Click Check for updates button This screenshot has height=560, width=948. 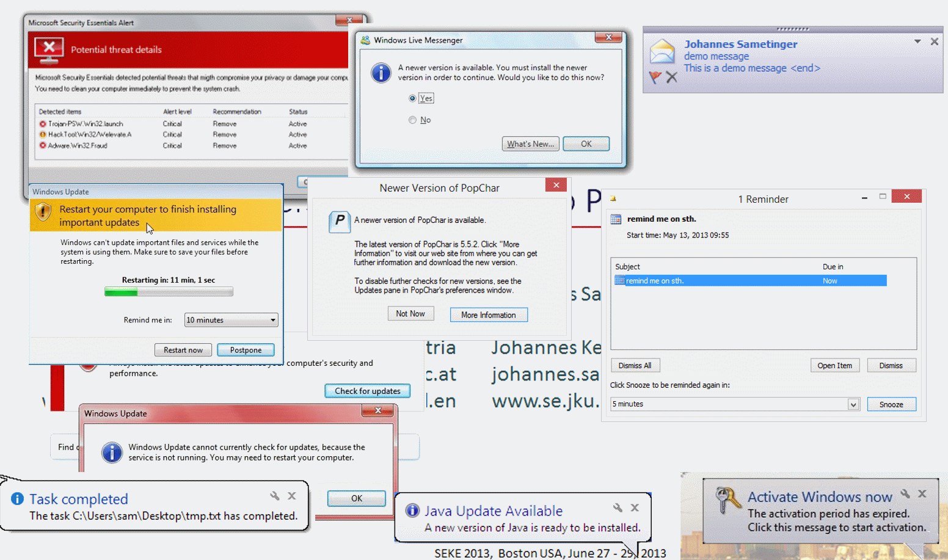coord(368,391)
